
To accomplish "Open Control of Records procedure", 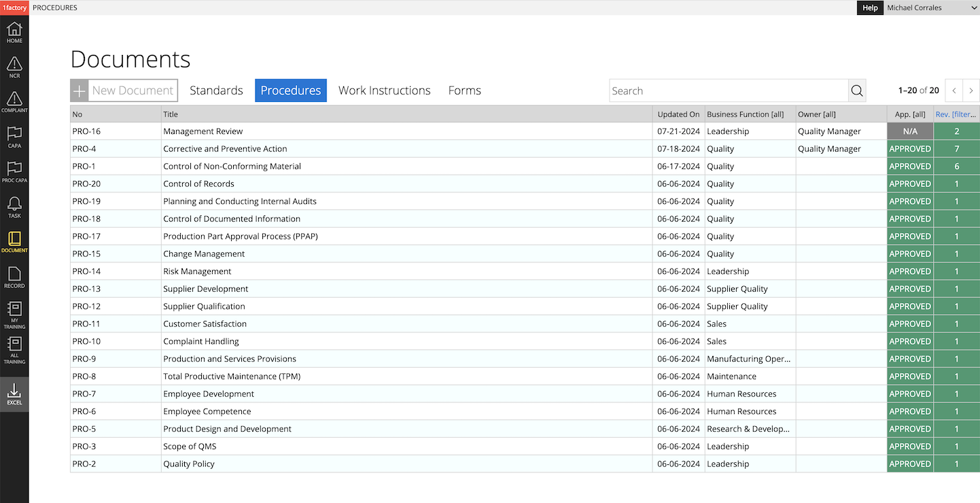I will pyautogui.click(x=198, y=184).
